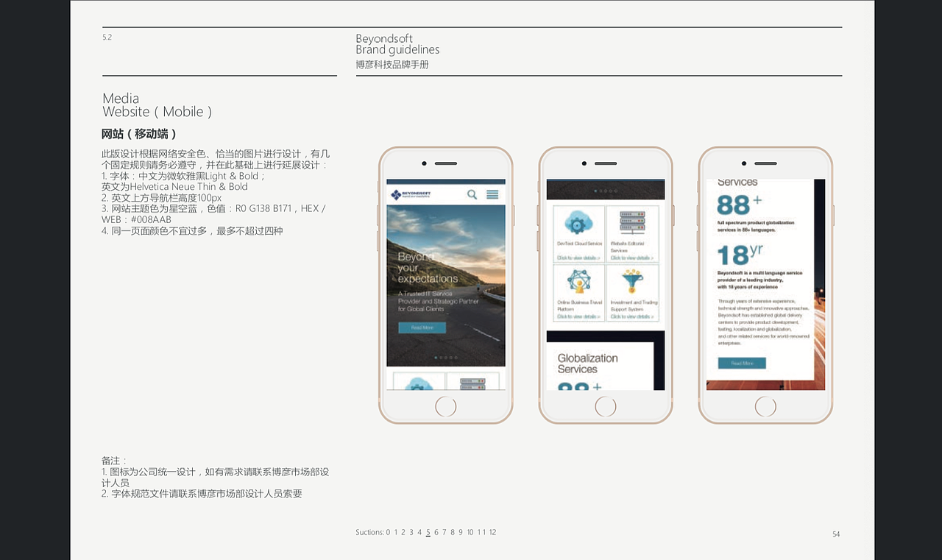Select the Website Editorial Services server icon

coord(632,222)
